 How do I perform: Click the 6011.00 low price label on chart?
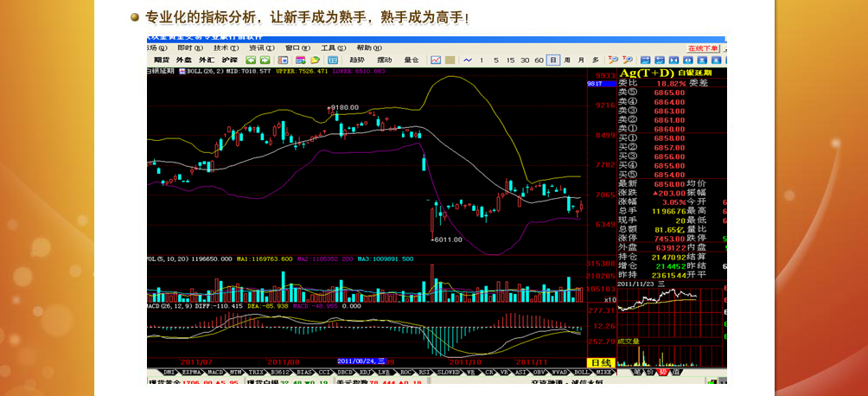448,240
